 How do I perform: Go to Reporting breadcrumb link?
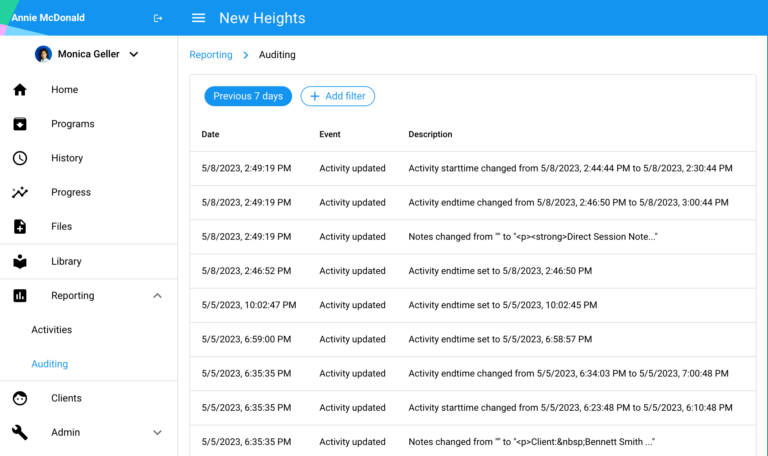(211, 55)
